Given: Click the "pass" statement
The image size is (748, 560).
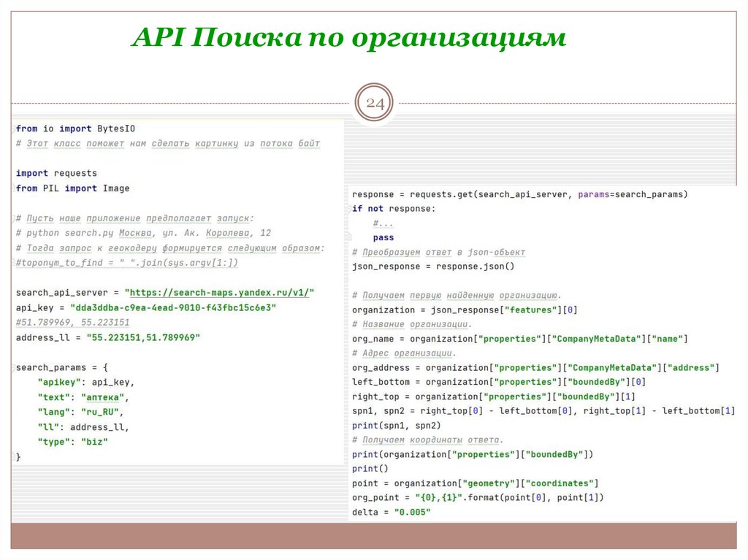Looking at the screenshot, I should click(383, 237).
